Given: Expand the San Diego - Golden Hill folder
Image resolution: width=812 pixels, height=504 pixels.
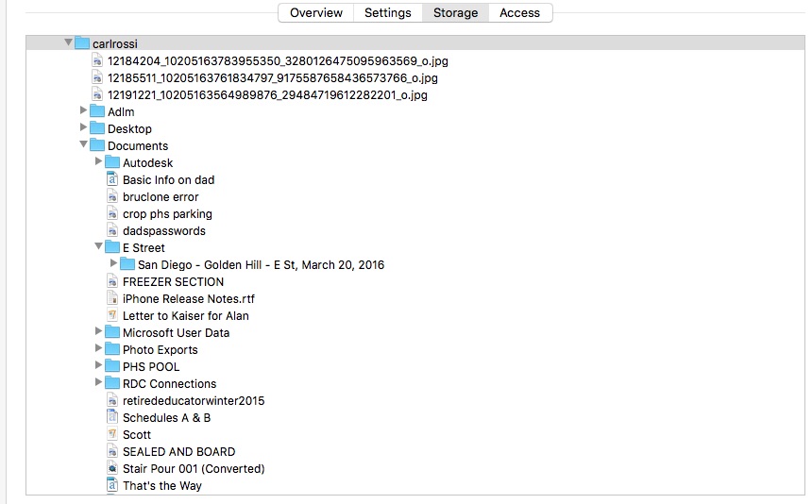Looking at the screenshot, I should click(114, 264).
